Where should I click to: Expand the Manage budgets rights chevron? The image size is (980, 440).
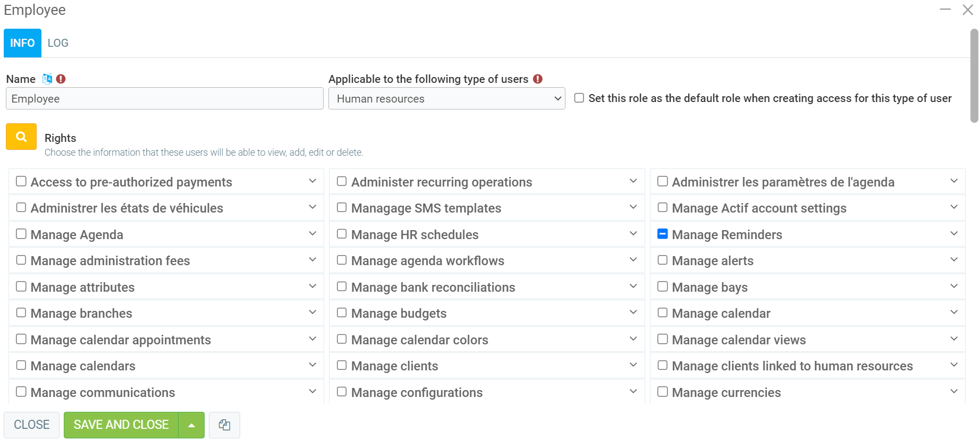(x=633, y=312)
